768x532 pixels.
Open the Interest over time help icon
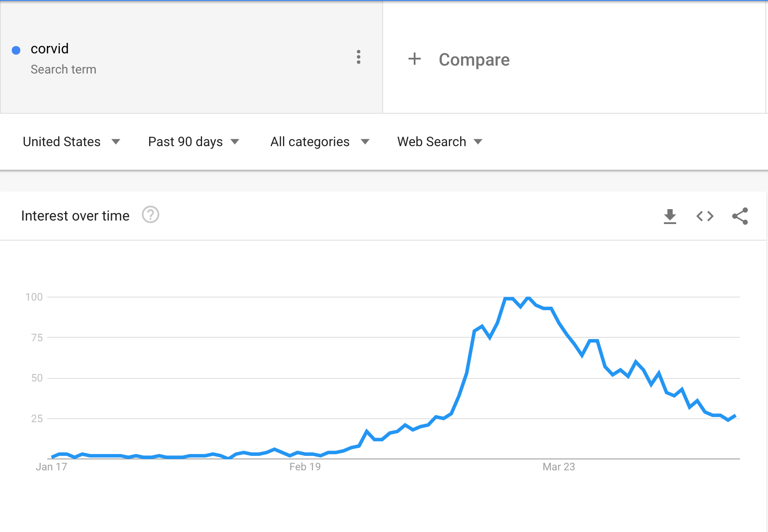point(150,215)
